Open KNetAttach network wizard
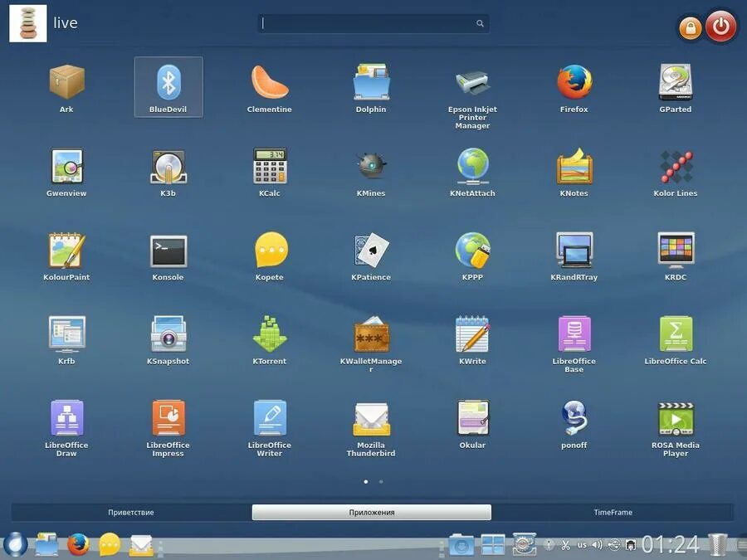747x560 pixels. coord(472,173)
